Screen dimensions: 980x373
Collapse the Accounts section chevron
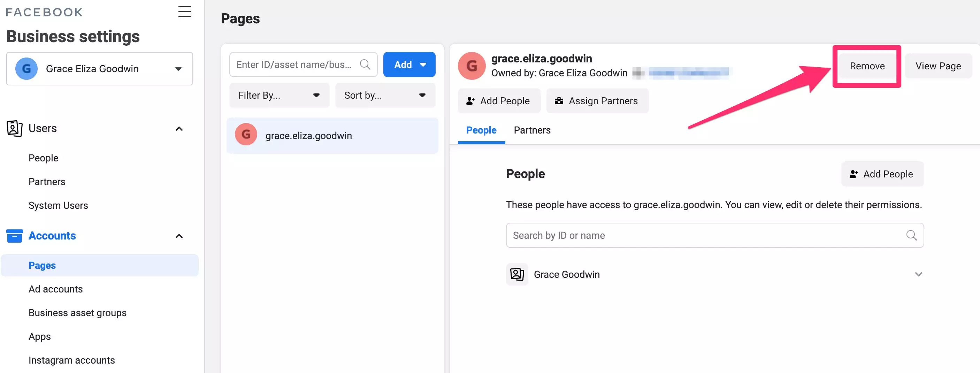point(179,236)
